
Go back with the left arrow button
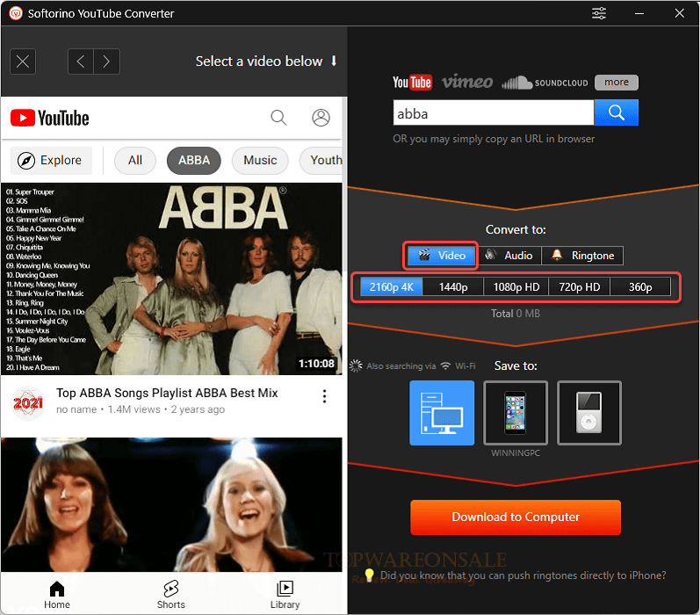(81, 61)
